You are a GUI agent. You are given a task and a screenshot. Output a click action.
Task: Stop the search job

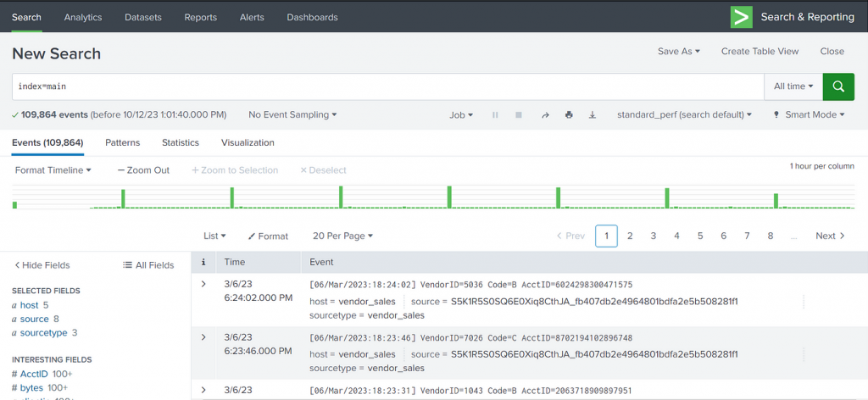coord(519,114)
